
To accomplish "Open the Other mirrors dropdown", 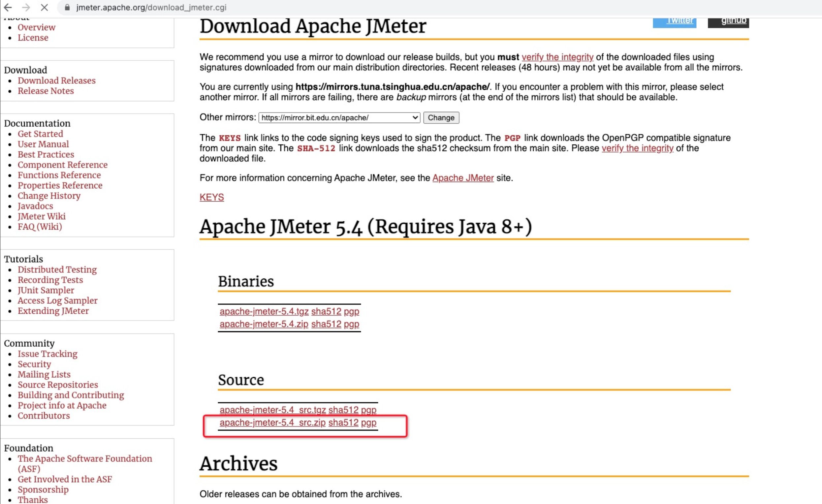I will (x=339, y=118).
